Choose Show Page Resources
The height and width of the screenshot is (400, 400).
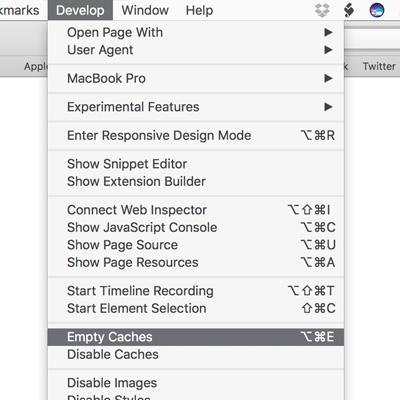click(x=196, y=263)
